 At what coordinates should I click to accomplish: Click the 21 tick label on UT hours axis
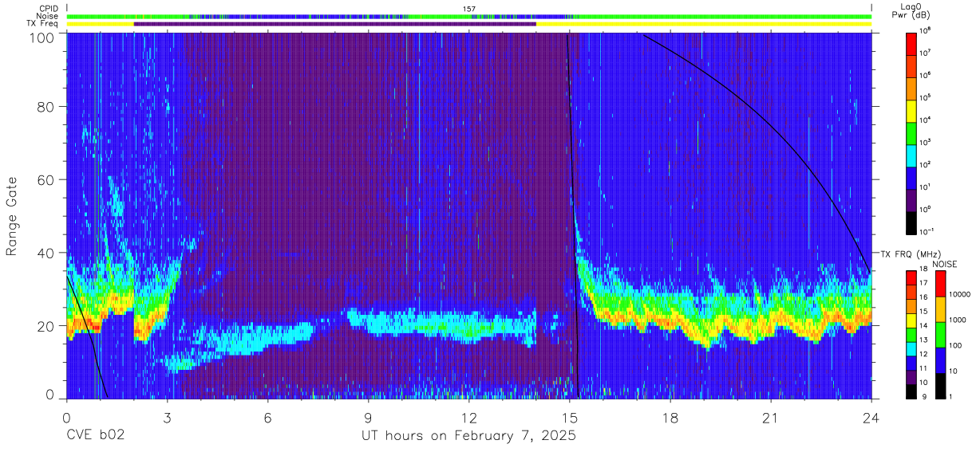(x=771, y=418)
